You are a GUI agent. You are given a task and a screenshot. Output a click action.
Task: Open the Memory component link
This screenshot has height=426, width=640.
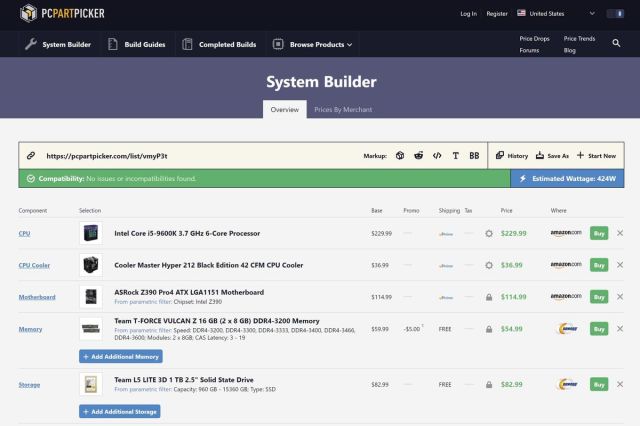(30, 329)
